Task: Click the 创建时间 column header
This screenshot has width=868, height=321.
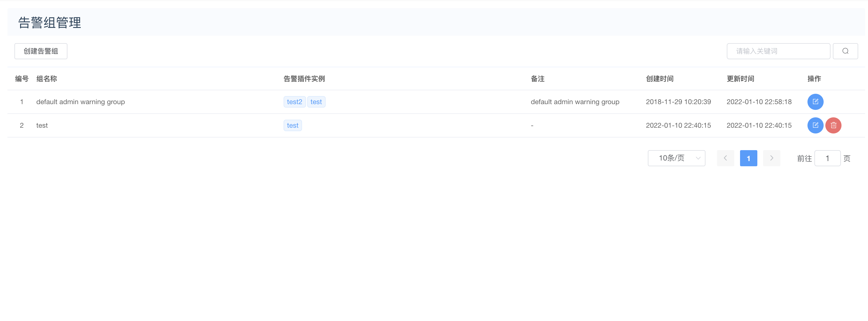Action: 659,79
